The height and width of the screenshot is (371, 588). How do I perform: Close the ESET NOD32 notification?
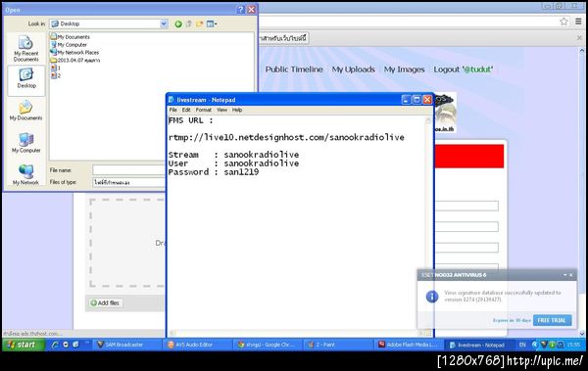click(x=571, y=275)
